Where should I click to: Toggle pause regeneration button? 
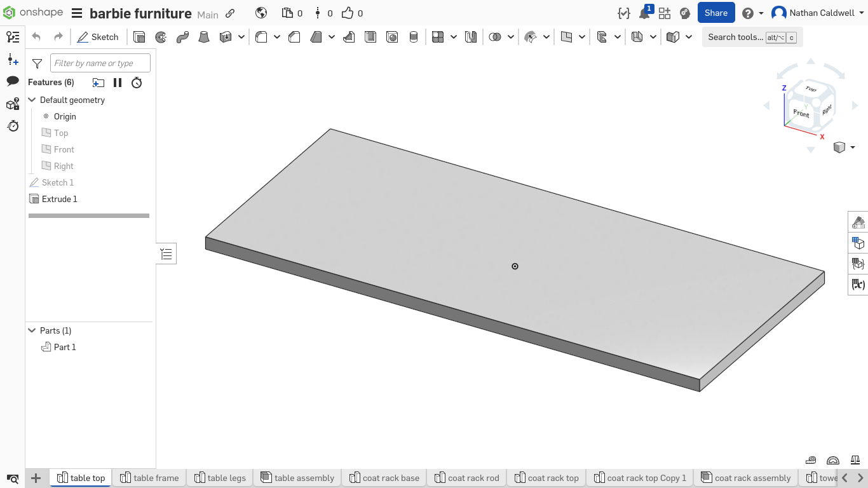pos(118,83)
